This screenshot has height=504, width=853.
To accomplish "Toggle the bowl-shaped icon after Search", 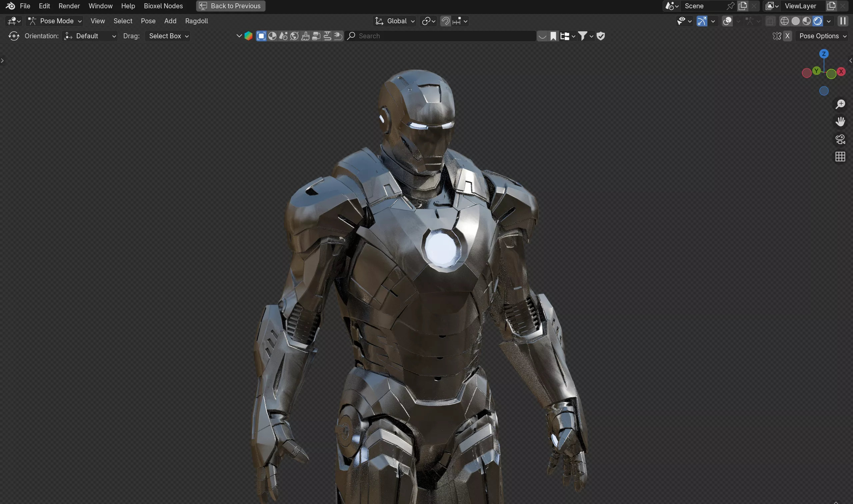I will pos(542,36).
